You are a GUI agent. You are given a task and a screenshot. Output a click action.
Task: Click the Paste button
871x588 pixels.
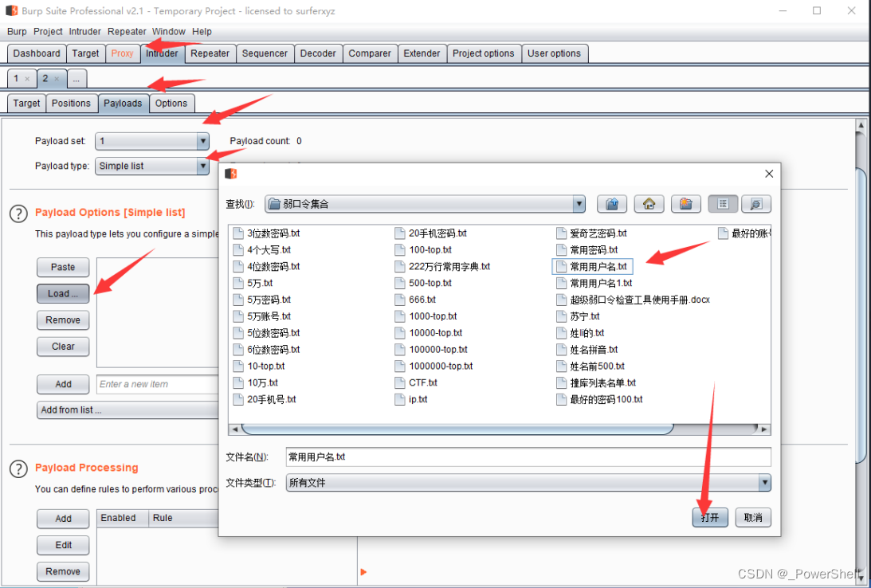63,267
